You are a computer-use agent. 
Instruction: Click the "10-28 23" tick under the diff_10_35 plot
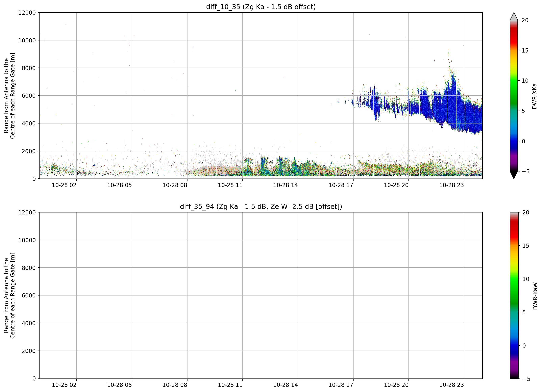coord(451,185)
